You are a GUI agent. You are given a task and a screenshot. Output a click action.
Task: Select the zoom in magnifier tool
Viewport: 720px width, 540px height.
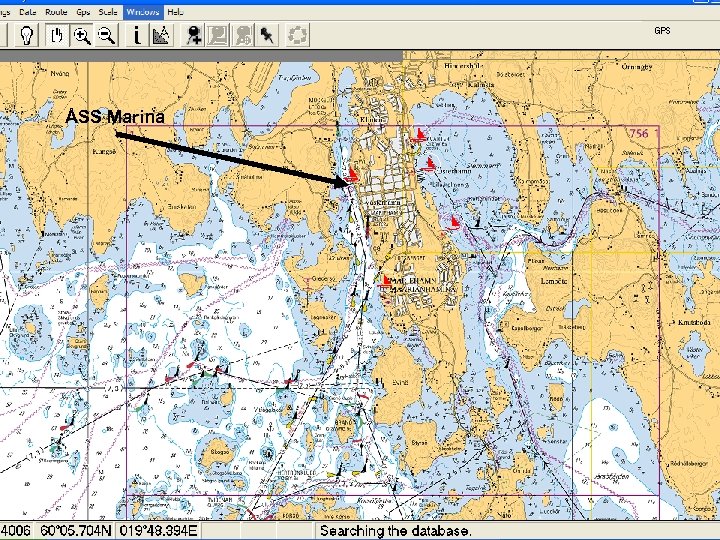point(82,35)
